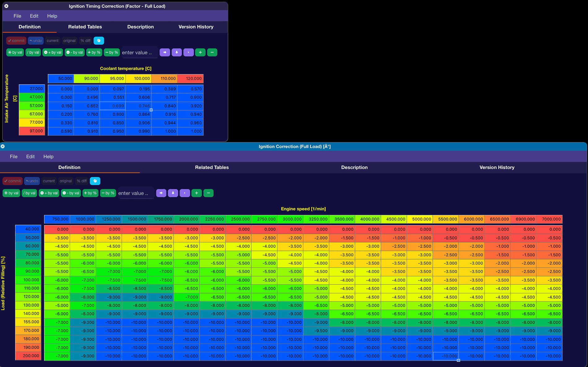Click '+ by %' in Full Load window
588x367 pixels.
[x=90, y=193]
